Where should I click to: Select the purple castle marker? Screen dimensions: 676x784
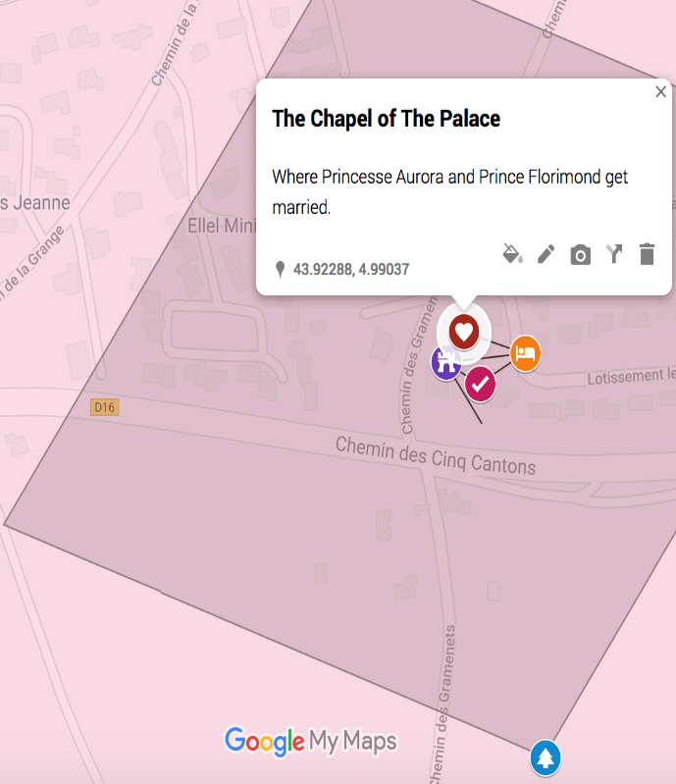point(446,363)
